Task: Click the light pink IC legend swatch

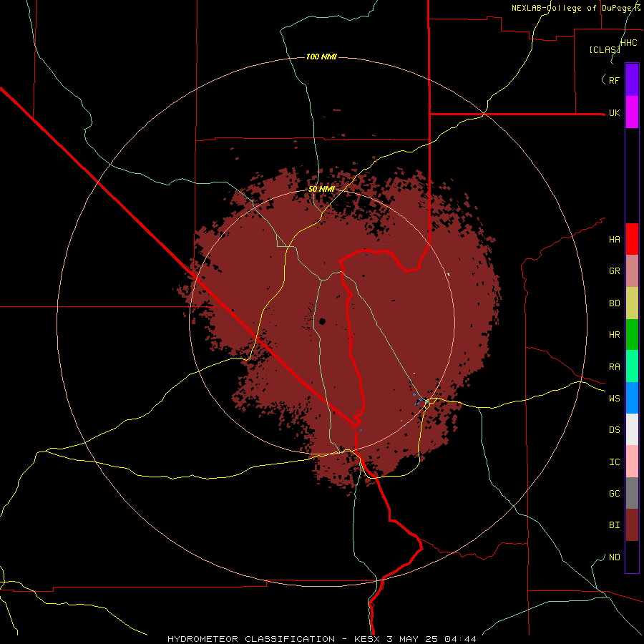Action: pyautogui.click(x=632, y=462)
